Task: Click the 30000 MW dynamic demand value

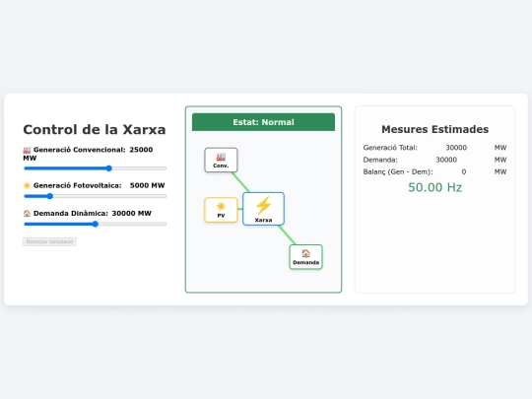Action: click(132, 214)
